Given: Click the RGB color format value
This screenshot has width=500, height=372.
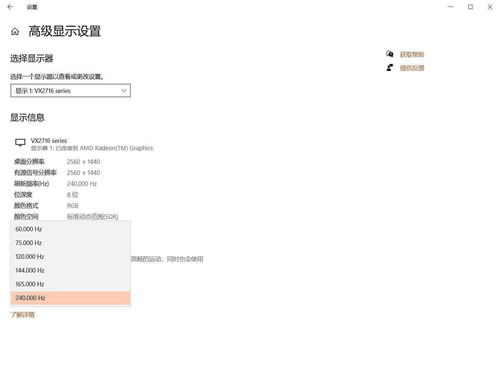Looking at the screenshot, I should point(73,206).
